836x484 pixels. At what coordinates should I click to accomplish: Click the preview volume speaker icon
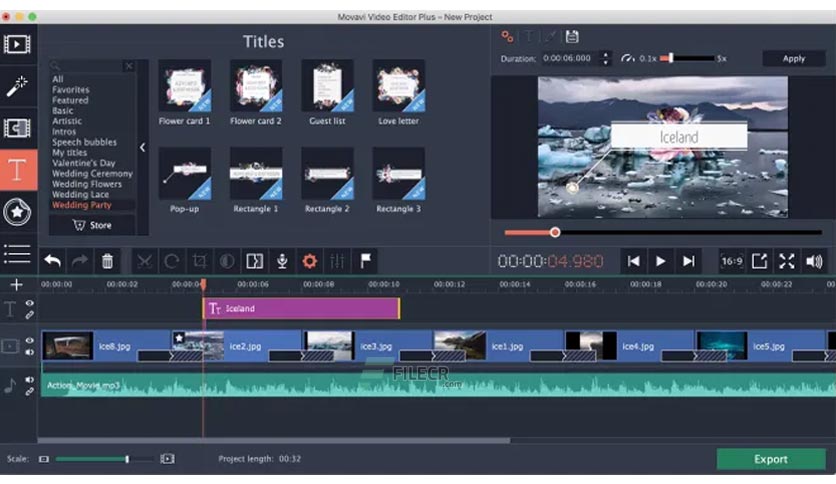tap(814, 261)
